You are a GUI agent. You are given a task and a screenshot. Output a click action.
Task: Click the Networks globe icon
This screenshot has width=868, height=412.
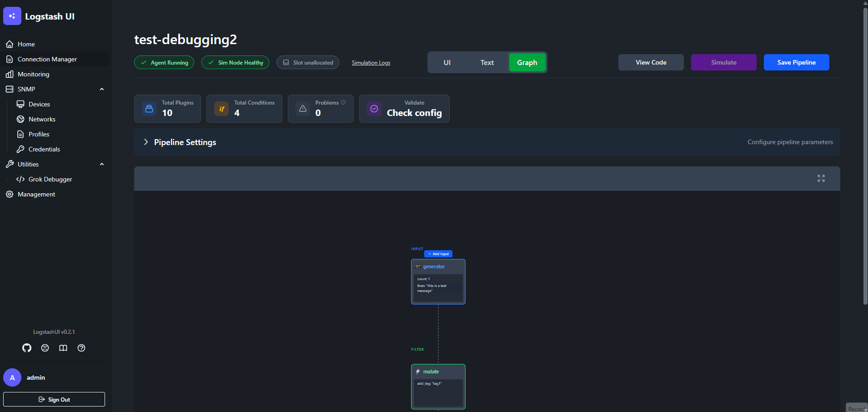pyautogui.click(x=20, y=119)
